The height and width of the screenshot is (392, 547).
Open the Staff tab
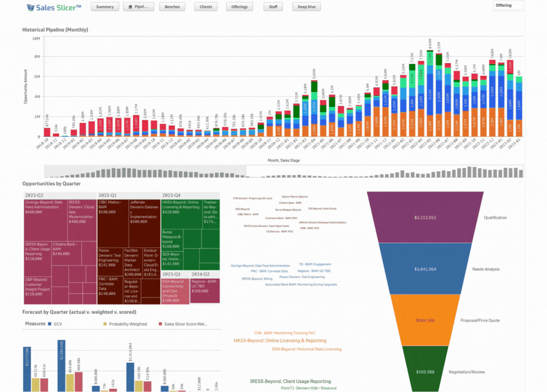273,7
